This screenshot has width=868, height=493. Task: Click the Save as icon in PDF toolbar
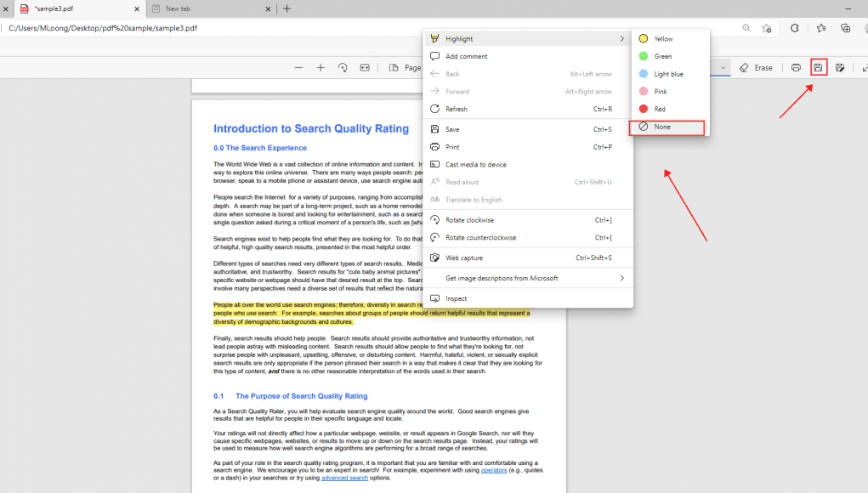(840, 67)
